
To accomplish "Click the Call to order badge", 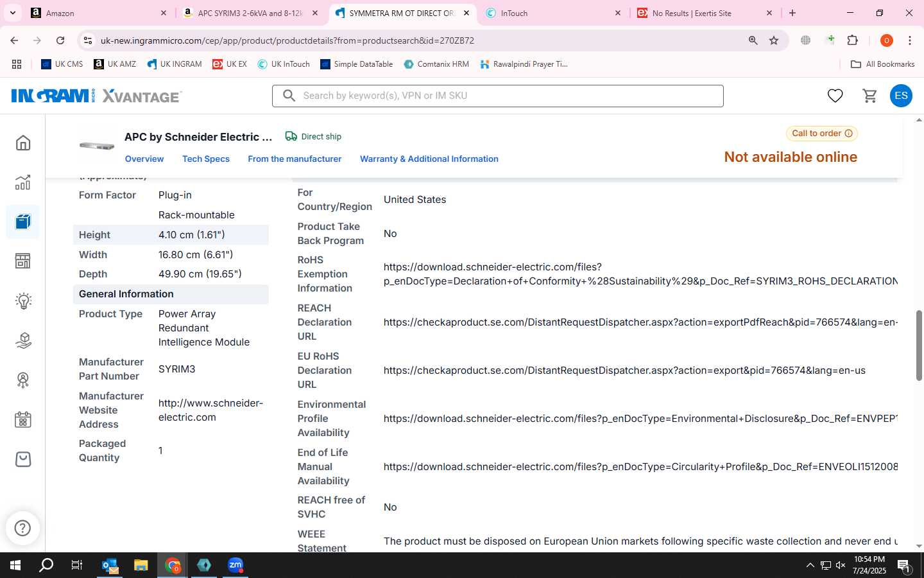I will (x=822, y=134).
